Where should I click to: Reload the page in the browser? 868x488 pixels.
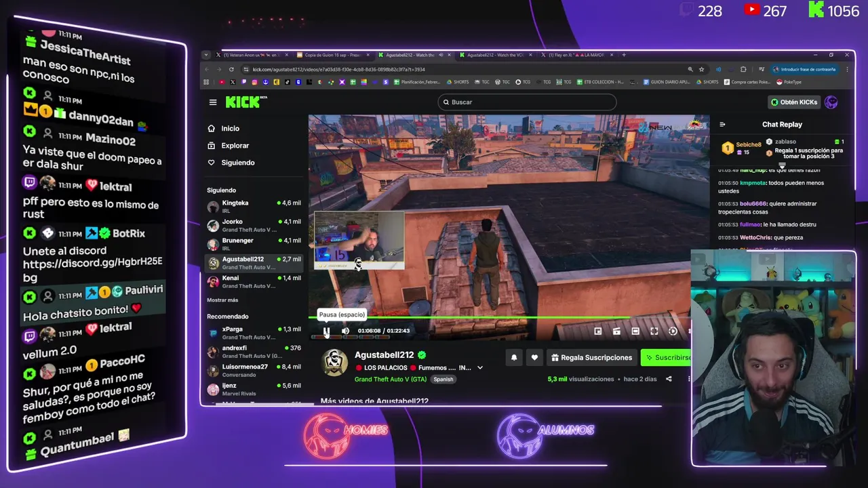231,69
